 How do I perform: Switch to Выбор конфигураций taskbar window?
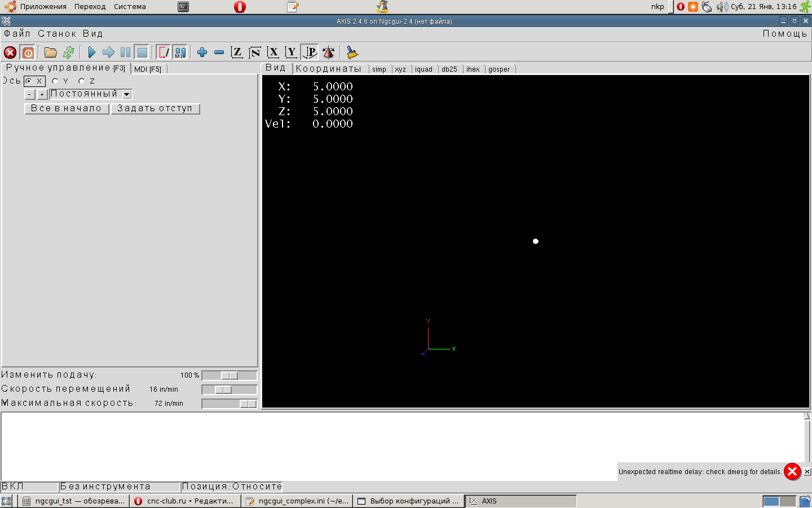coord(409,501)
